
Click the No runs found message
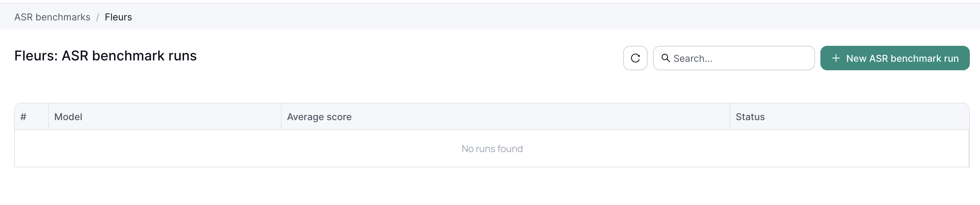[492, 149]
